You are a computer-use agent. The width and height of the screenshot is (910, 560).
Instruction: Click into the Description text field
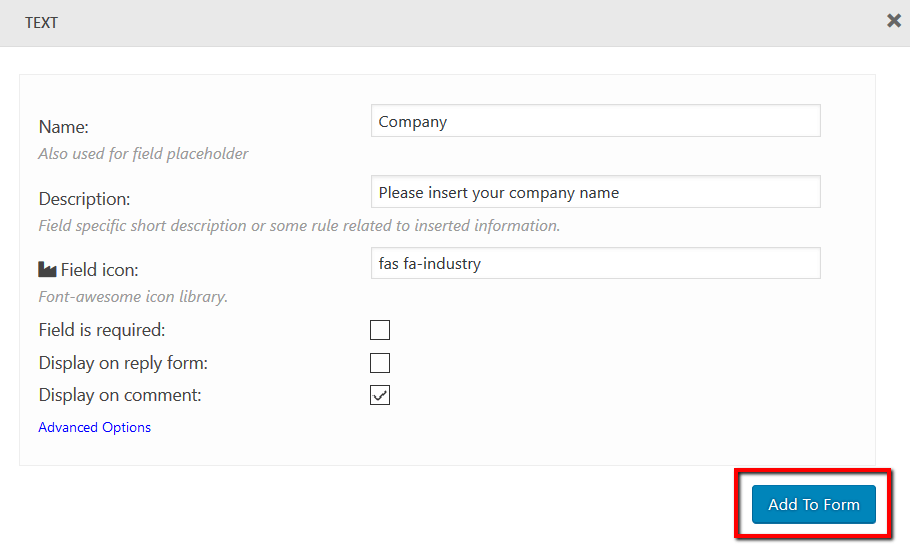coord(595,192)
